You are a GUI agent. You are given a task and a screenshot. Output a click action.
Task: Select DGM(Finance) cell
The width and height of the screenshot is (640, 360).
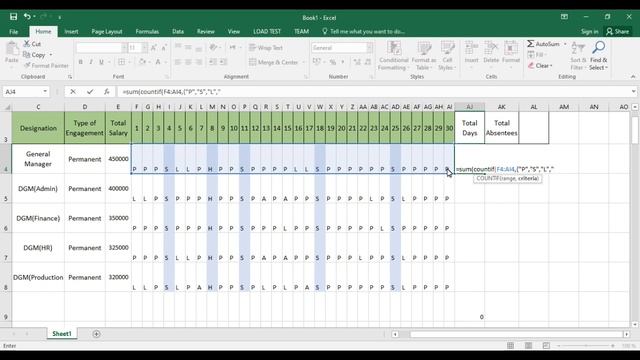[x=38, y=218]
